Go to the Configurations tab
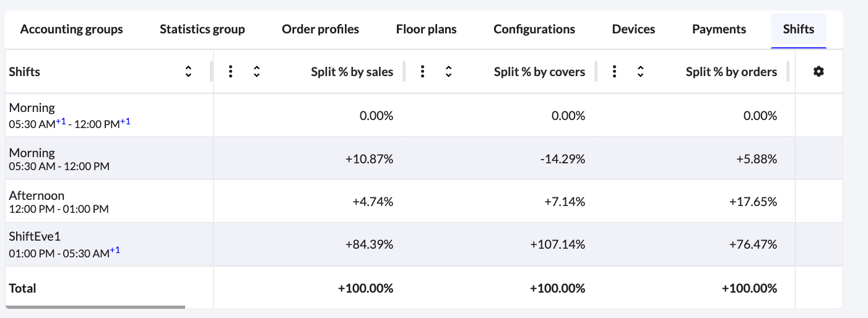Screen dimensions: 868x318 [x=534, y=29]
